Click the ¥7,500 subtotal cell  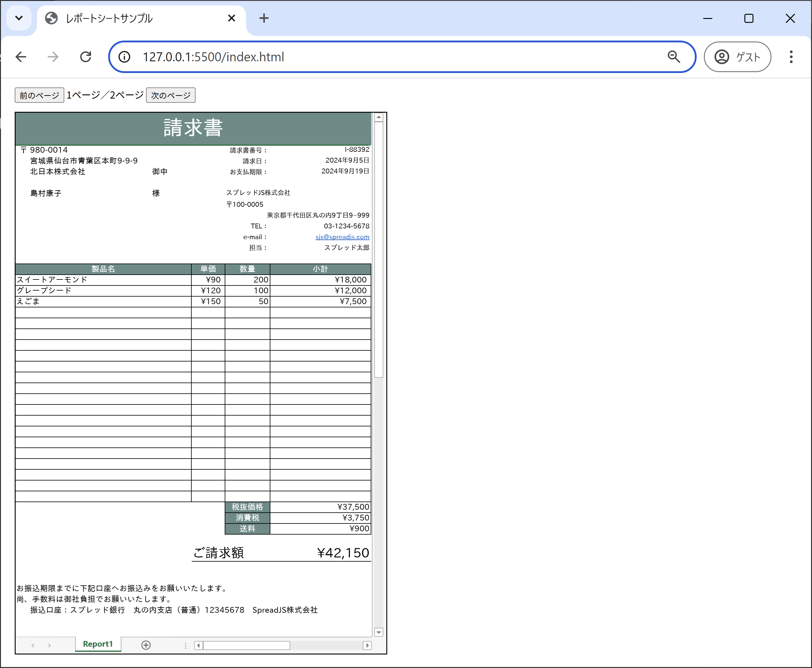(x=321, y=301)
